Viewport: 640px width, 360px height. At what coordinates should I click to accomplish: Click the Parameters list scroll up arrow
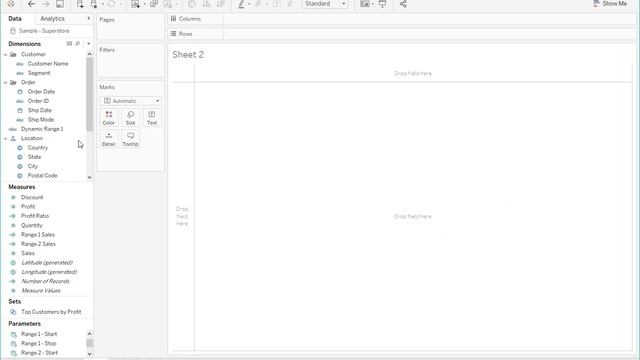tap(89, 334)
